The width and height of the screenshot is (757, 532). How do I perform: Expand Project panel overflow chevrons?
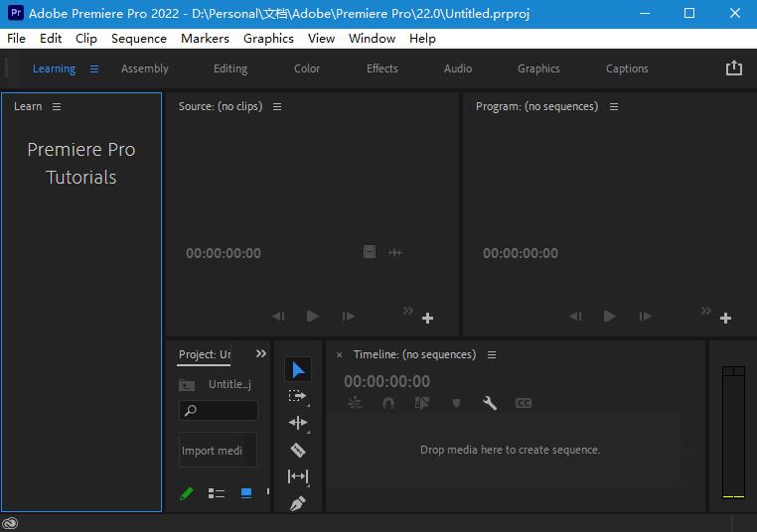pyautogui.click(x=261, y=353)
